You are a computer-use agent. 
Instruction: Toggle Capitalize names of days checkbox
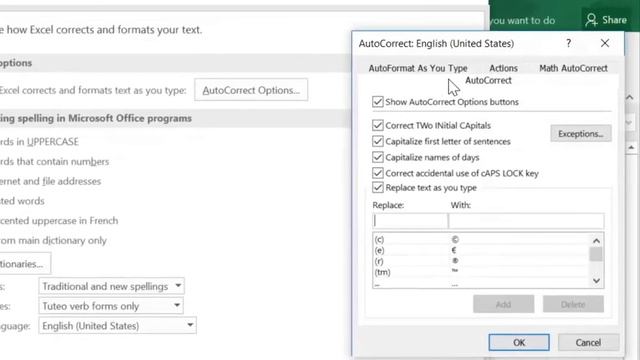pyautogui.click(x=378, y=157)
